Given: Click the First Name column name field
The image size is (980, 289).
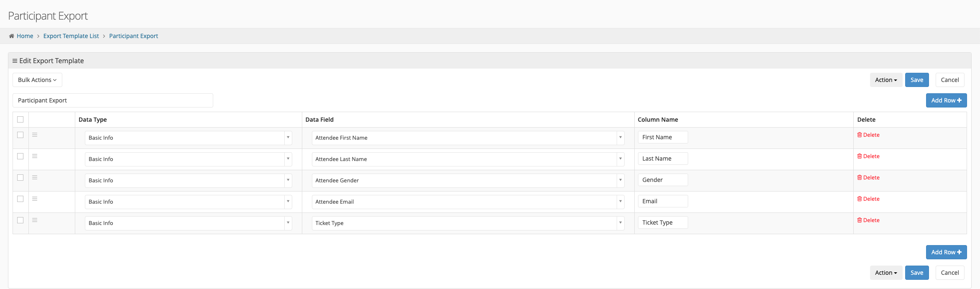Looking at the screenshot, I should [x=663, y=137].
